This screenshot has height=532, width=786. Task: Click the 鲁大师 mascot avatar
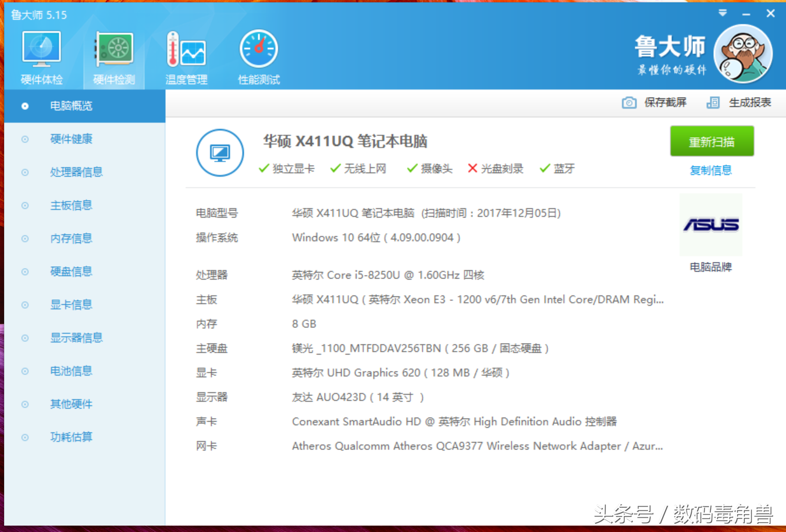click(743, 53)
